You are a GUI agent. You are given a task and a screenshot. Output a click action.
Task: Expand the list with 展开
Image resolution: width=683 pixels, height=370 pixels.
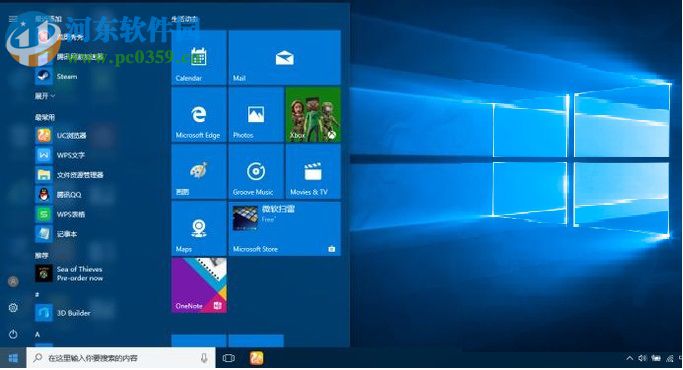click(x=45, y=96)
